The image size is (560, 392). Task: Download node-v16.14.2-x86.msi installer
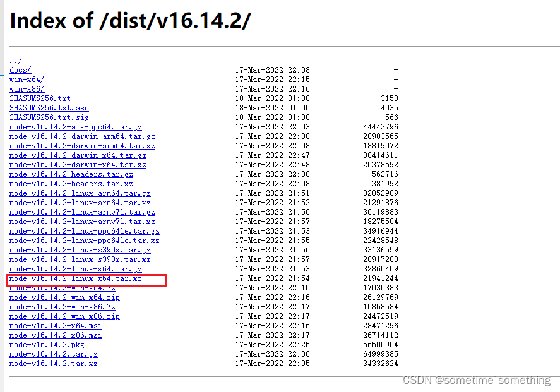56,335
